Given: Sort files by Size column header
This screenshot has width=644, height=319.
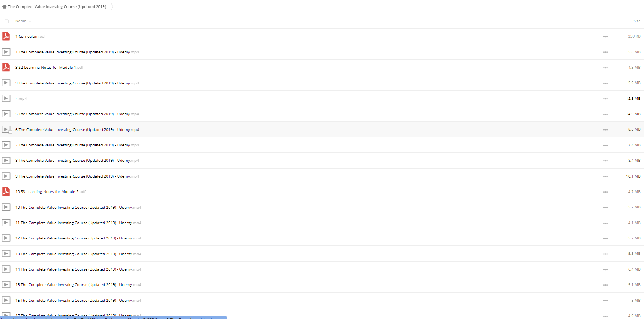Looking at the screenshot, I should click(x=637, y=21).
